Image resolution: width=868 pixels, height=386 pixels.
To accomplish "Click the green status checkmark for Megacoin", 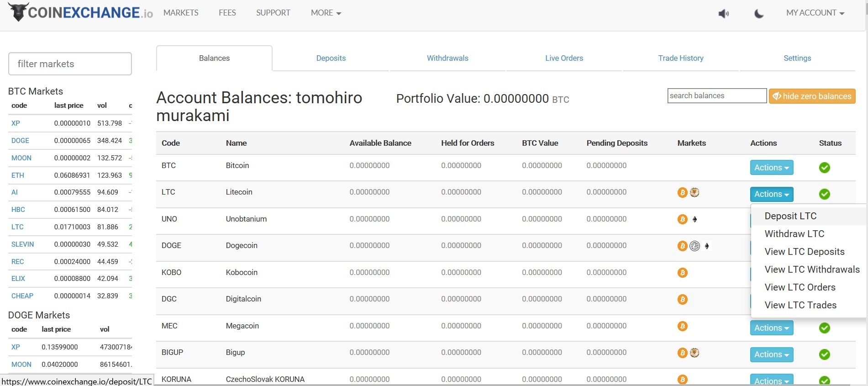I will pyautogui.click(x=824, y=328).
